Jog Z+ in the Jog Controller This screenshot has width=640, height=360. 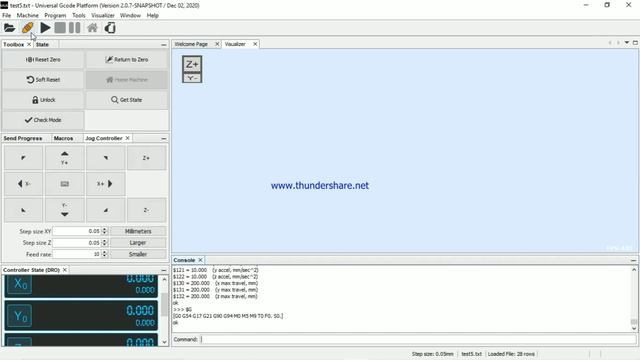tap(147, 158)
